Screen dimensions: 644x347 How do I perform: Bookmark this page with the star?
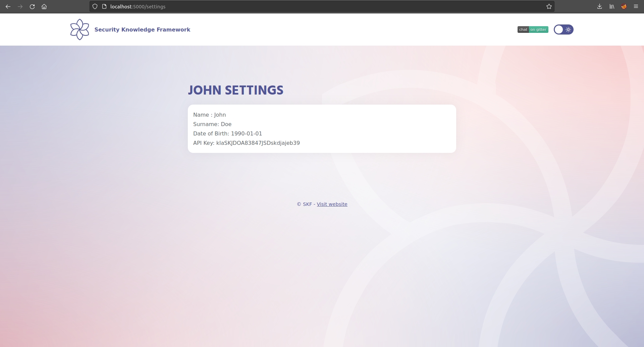(549, 7)
